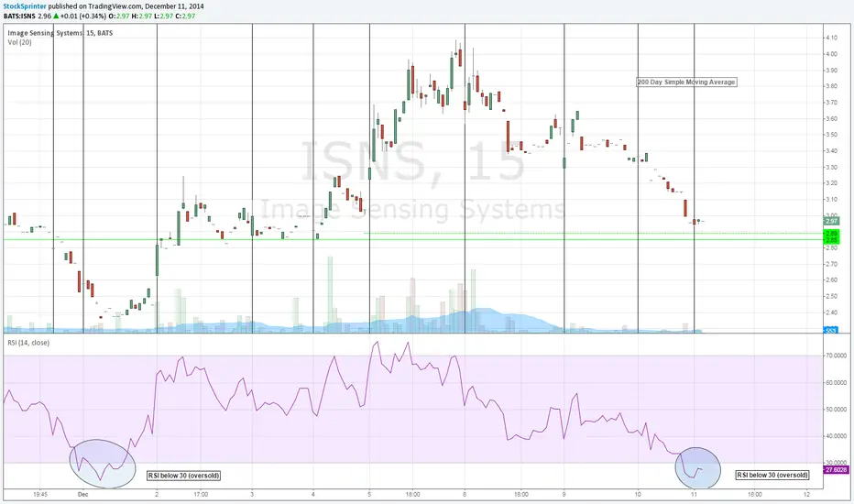Click the 4.00 price axis label
This screenshot has width=854, height=504.
832,54
